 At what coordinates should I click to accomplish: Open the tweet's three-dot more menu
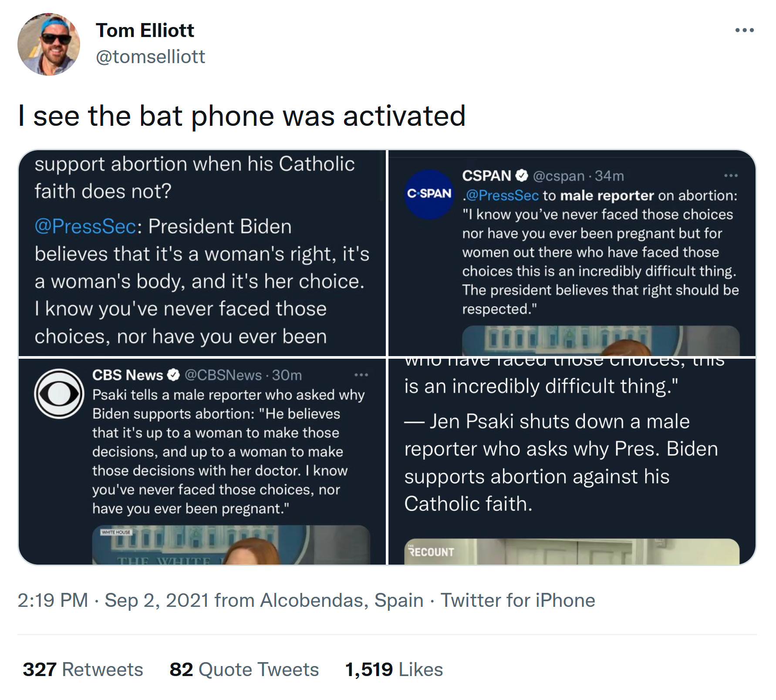tap(744, 30)
